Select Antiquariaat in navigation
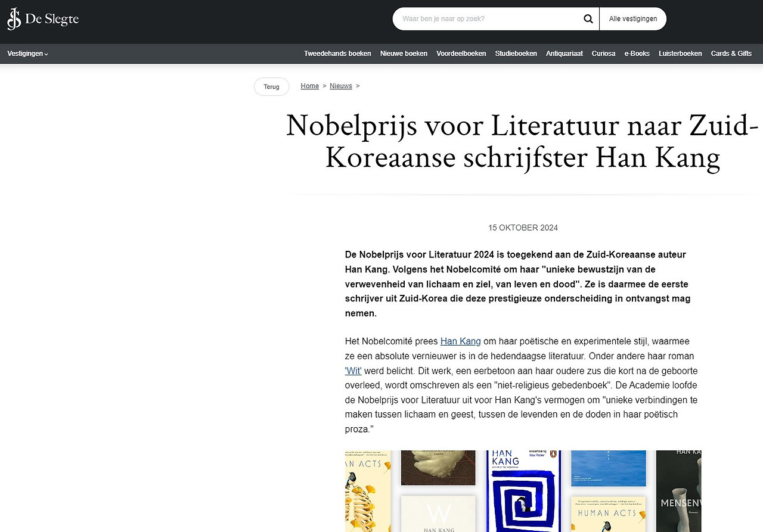The width and height of the screenshot is (763, 532). pyautogui.click(x=565, y=54)
